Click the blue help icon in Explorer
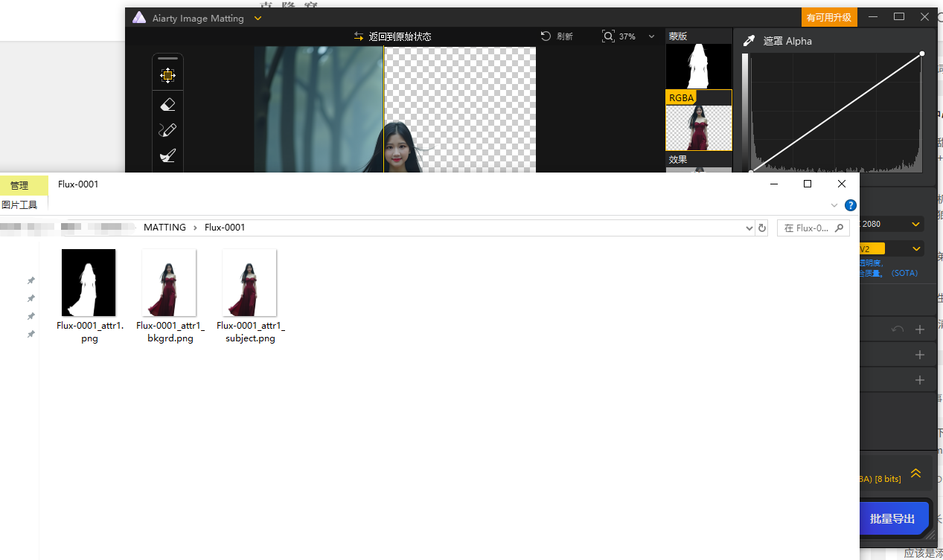943x560 pixels. click(850, 205)
